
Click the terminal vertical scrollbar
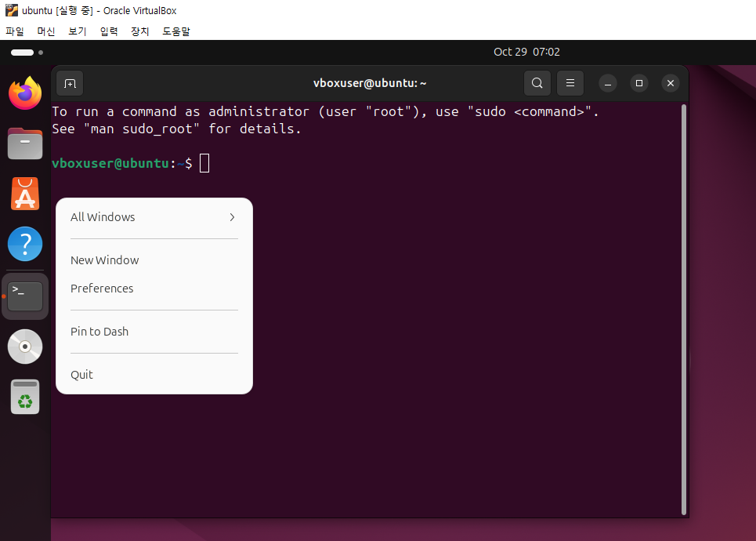[684, 310]
